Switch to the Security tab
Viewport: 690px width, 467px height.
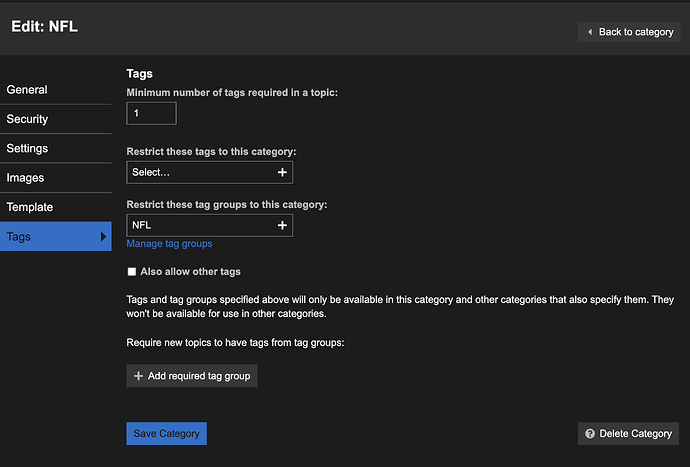[x=55, y=119]
